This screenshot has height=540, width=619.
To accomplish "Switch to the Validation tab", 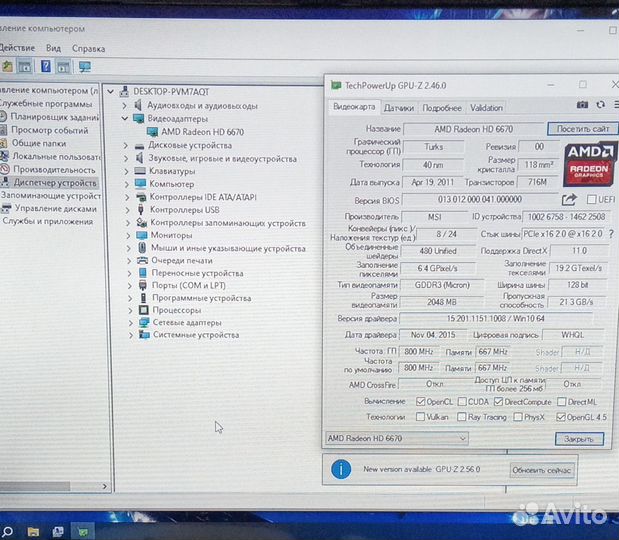I will [x=486, y=108].
